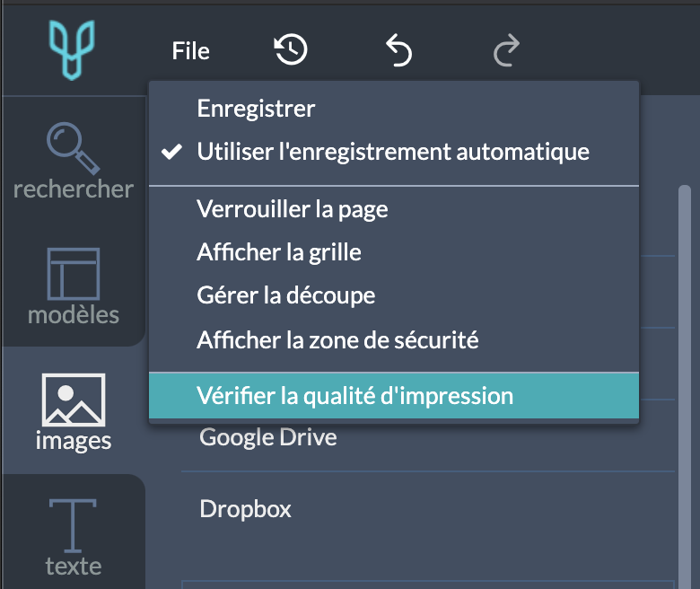Toggle Afficher la grille option

tap(394, 252)
